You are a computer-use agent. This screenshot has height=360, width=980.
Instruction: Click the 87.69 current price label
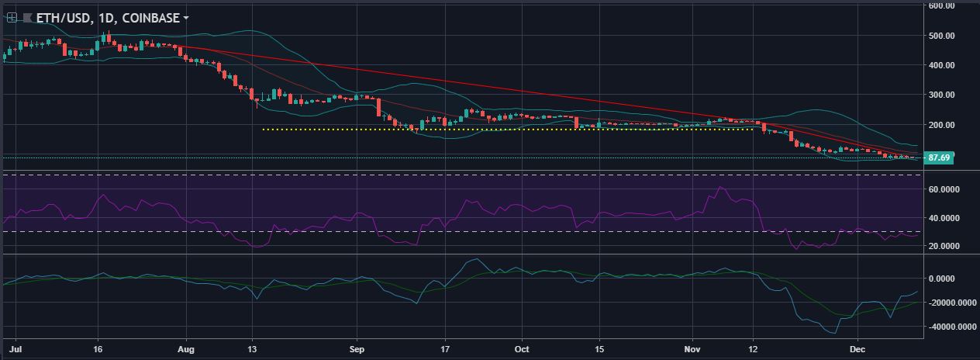pos(939,157)
